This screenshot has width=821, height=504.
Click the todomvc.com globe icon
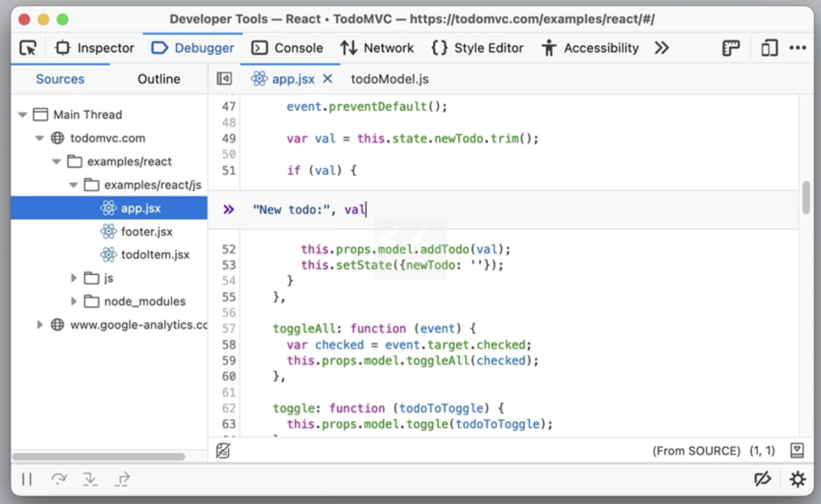coord(58,138)
